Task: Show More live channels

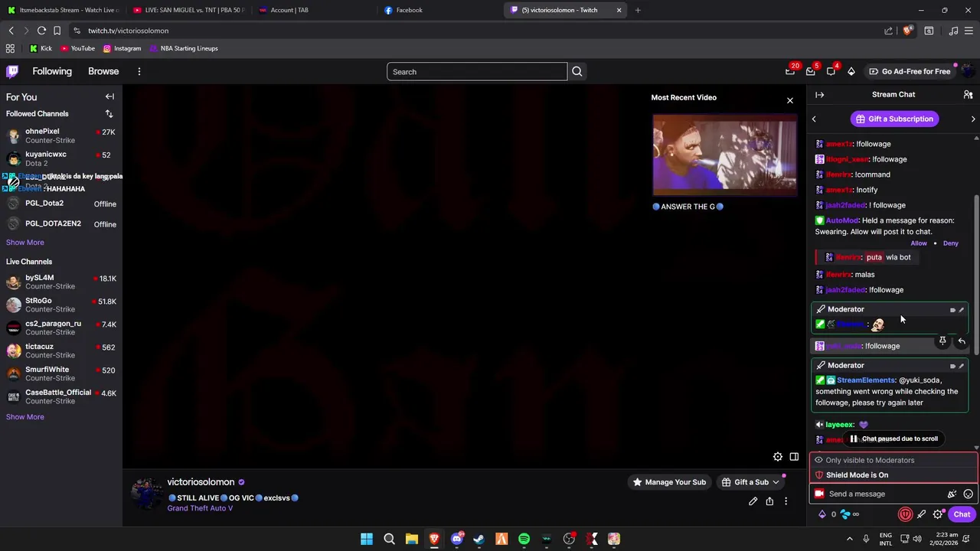Action: click(x=25, y=417)
